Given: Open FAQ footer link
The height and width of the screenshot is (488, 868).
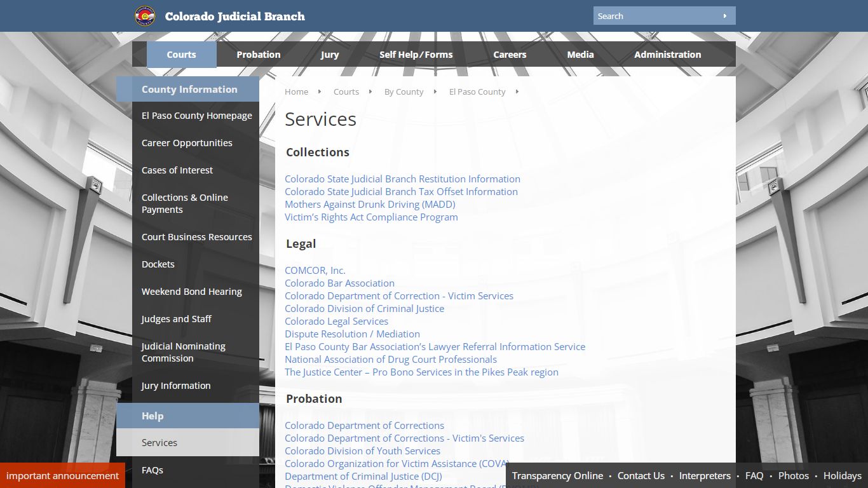Looking at the screenshot, I should [754, 476].
